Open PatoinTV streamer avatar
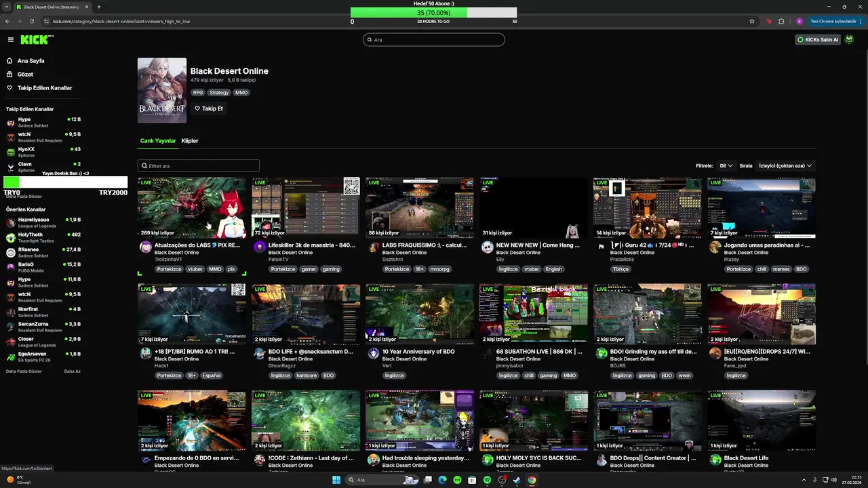 click(x=260, y=247)
